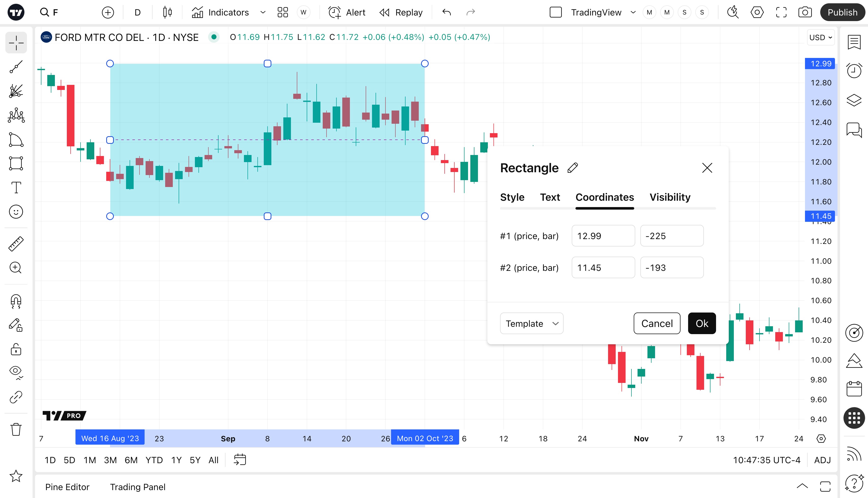Click the 12.99 price scale label

pyautogui.click(x=820, y=64)
